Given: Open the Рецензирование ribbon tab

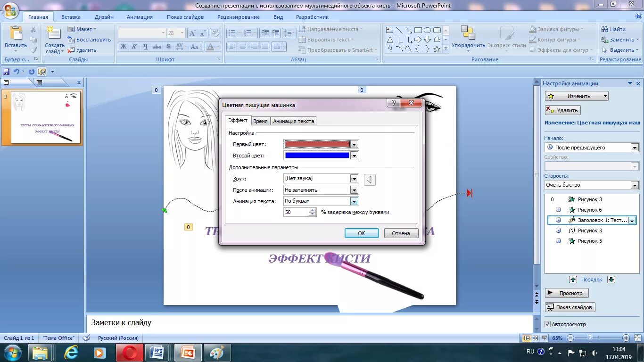Looking at the screenshot, I should pos(239,17).
